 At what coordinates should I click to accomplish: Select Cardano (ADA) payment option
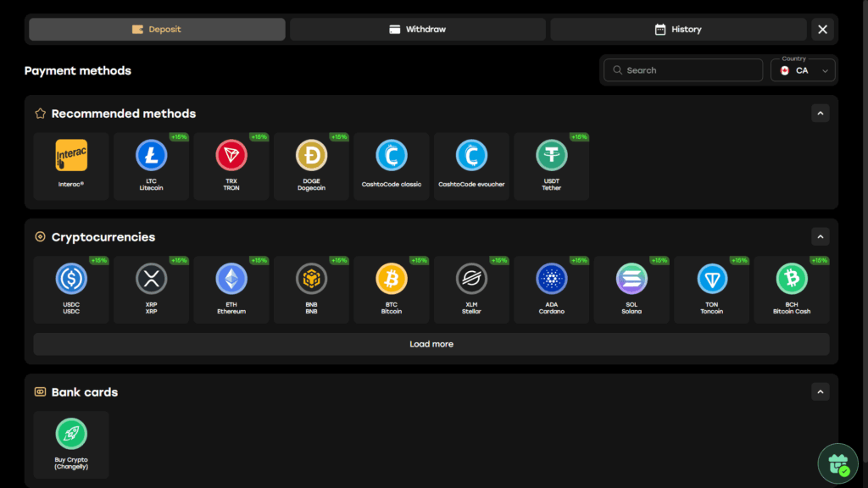click(551, 290)
